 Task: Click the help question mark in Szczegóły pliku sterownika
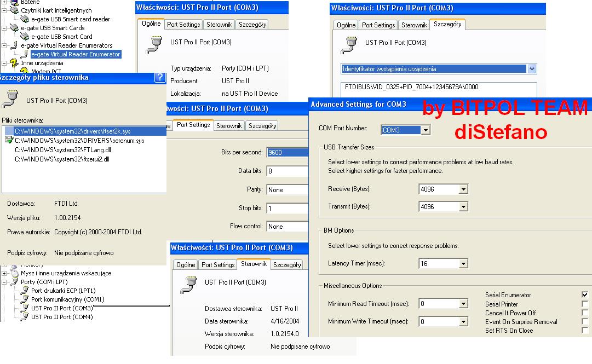click(160, 77)
